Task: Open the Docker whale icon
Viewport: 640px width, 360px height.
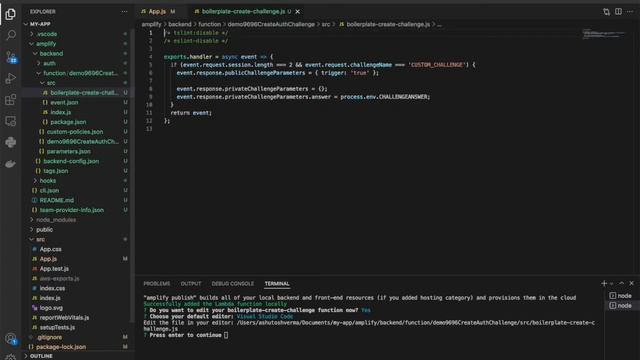Action: [11, 164]
